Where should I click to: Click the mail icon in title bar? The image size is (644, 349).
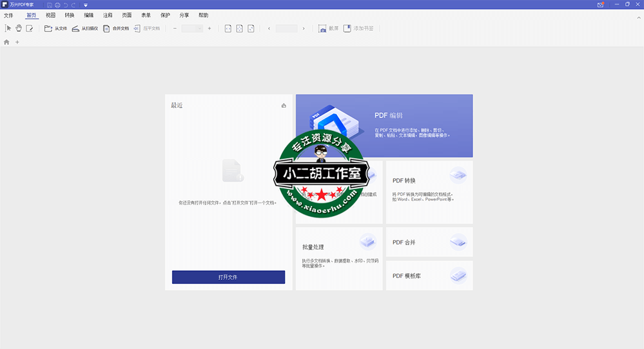pyautogui.click(x=600, y=5)
